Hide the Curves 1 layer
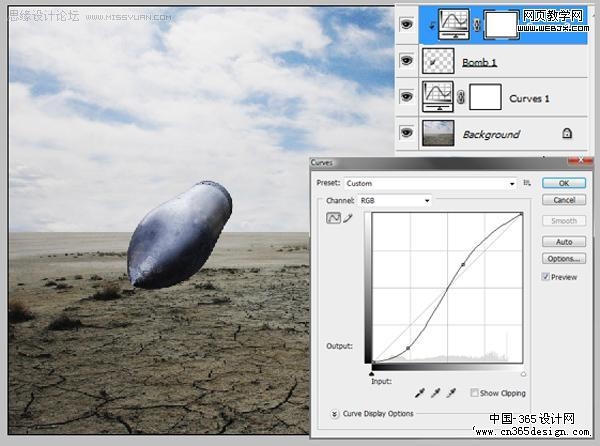 (406, 96)
